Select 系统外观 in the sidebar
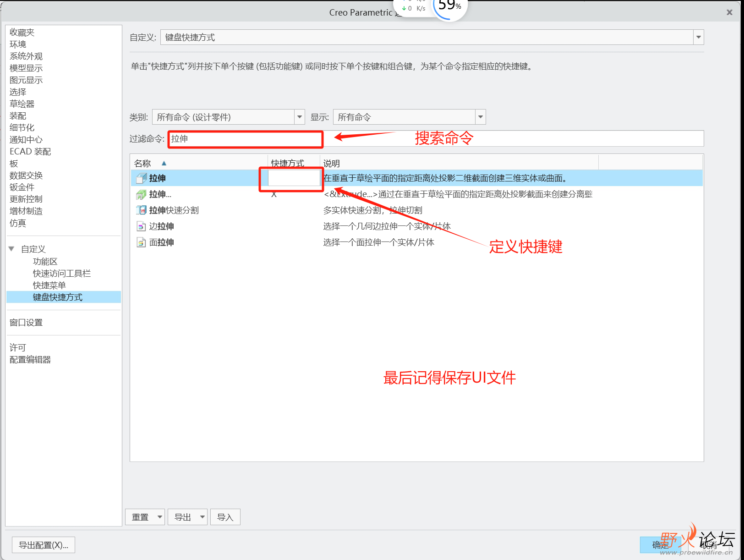Image resolution: width=744 pixels, height=560 pixels. (x=26, y=56)
